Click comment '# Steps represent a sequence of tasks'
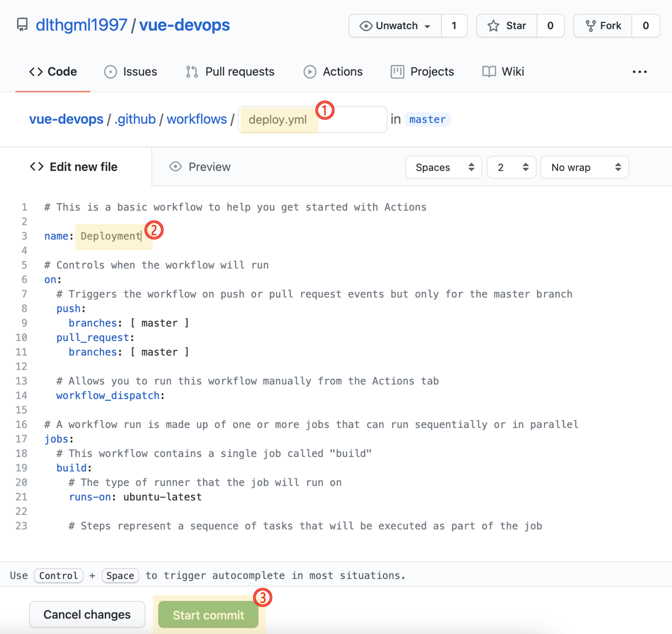 pos(305,526)
